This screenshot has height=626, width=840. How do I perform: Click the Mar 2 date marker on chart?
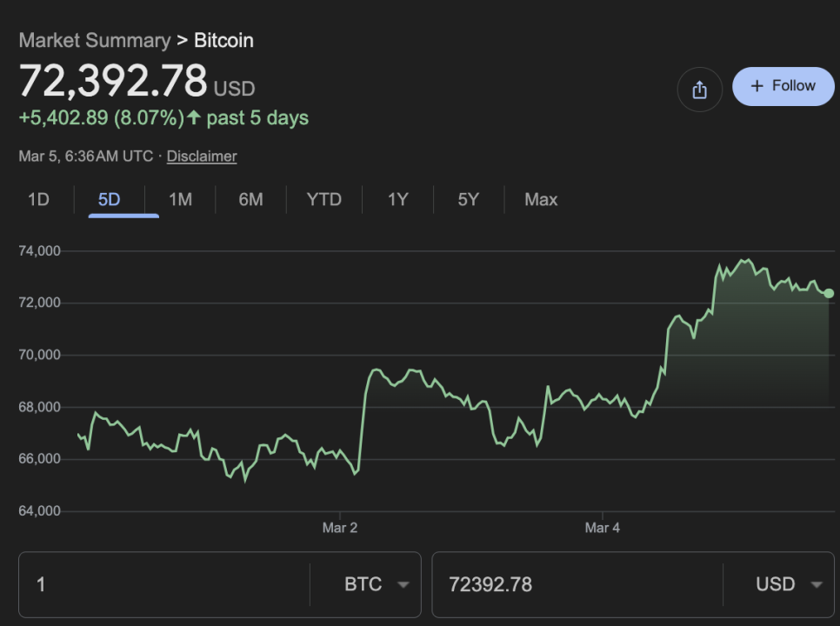pos(340,528)
